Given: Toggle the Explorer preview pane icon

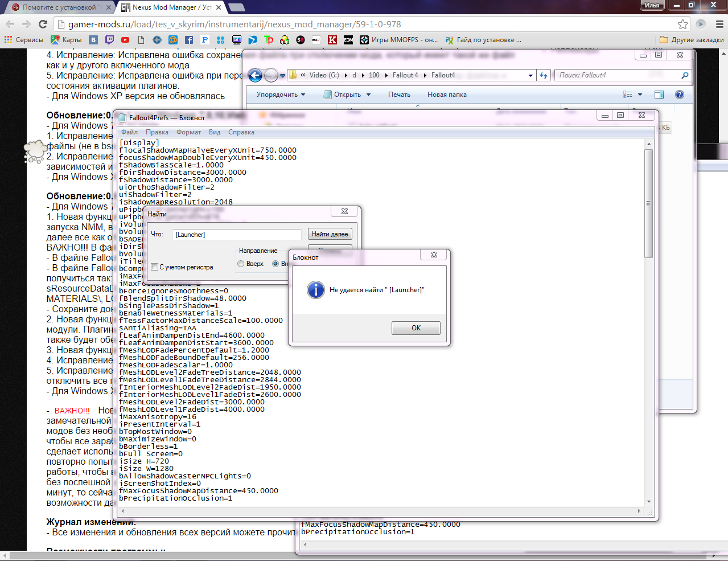Looking at the screenshot, I should 659,95.
